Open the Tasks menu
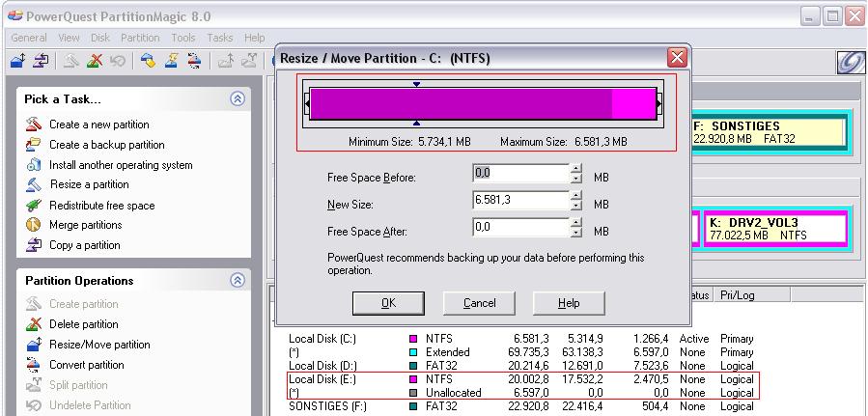 (219, 38)
